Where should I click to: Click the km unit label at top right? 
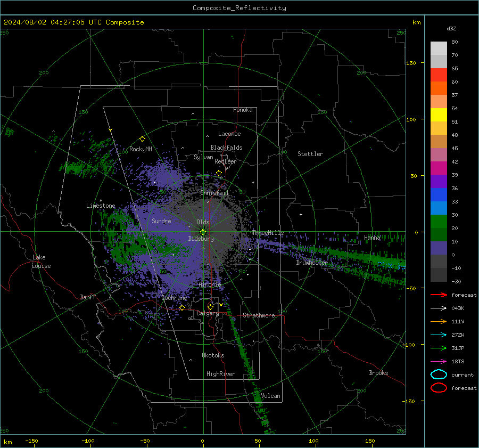point(416,22)
